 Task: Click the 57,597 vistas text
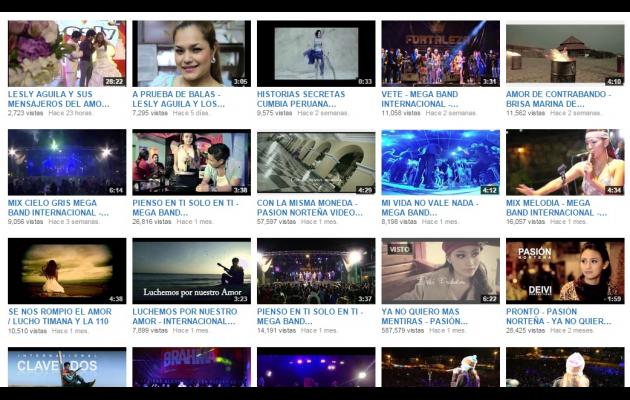276,222
